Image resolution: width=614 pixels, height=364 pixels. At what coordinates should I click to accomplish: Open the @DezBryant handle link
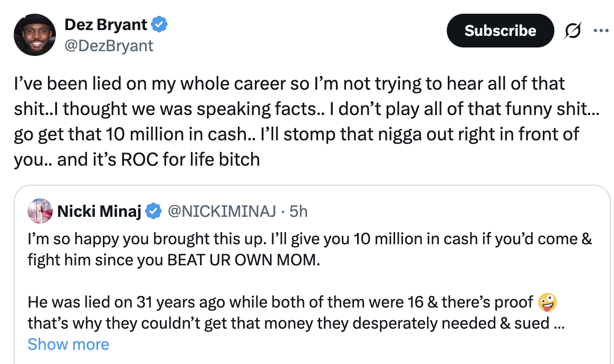[109, 46]
